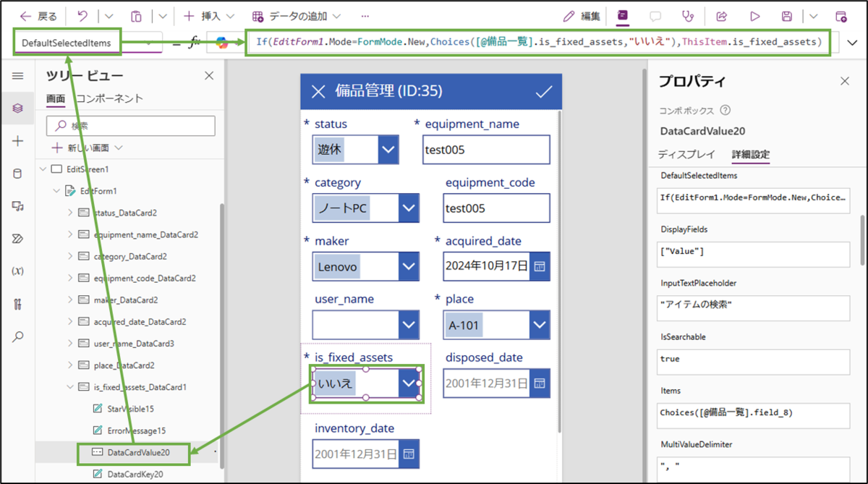Open the Variables (x) sidebar icon
This screenshot has height=484, width=868.
tap(18, 271)
